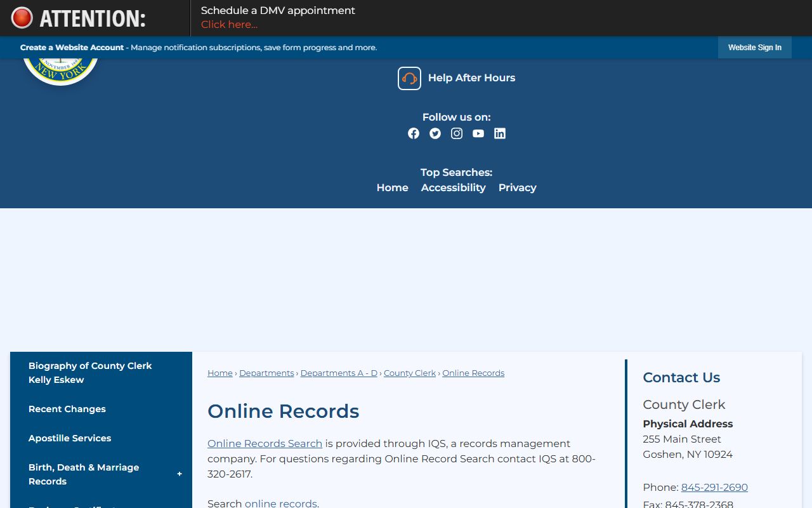Viewport: 812px width, 508px height.
Task: Click the county seal logo
Action: 60,71
